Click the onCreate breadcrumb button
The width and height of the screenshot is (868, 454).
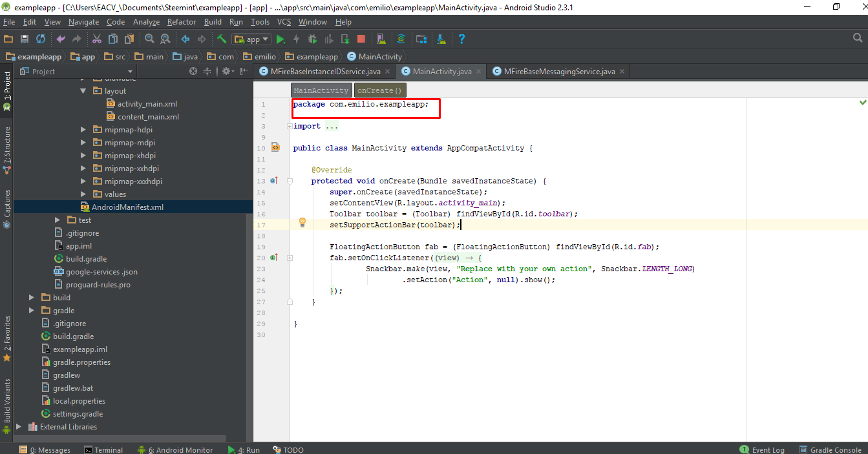coord(380,90)
